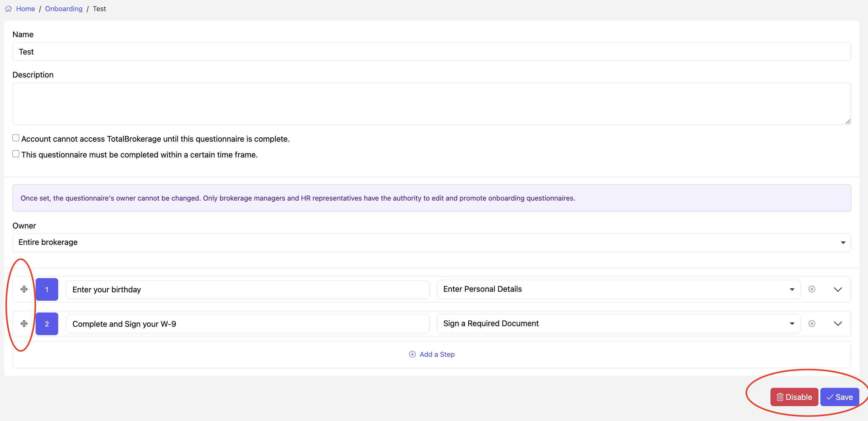Click the plus icon beside Add a Step

click(412, 354)
